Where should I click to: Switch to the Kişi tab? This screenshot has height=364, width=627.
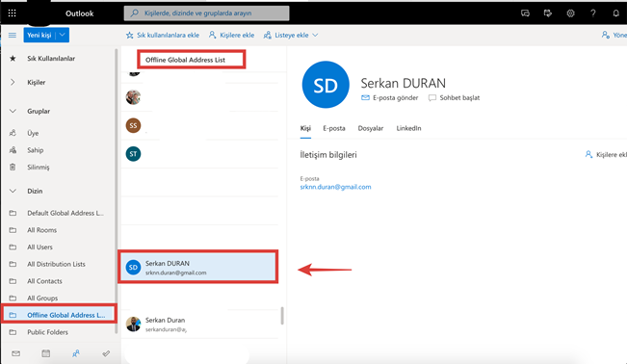coord(305,128)
